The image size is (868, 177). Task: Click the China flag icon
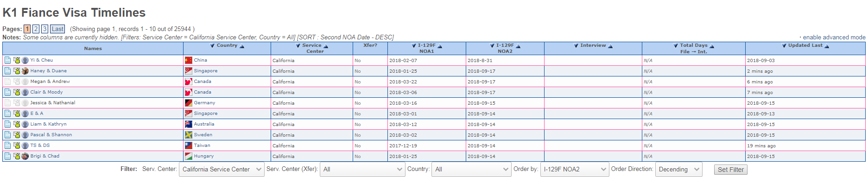[188, 60]
